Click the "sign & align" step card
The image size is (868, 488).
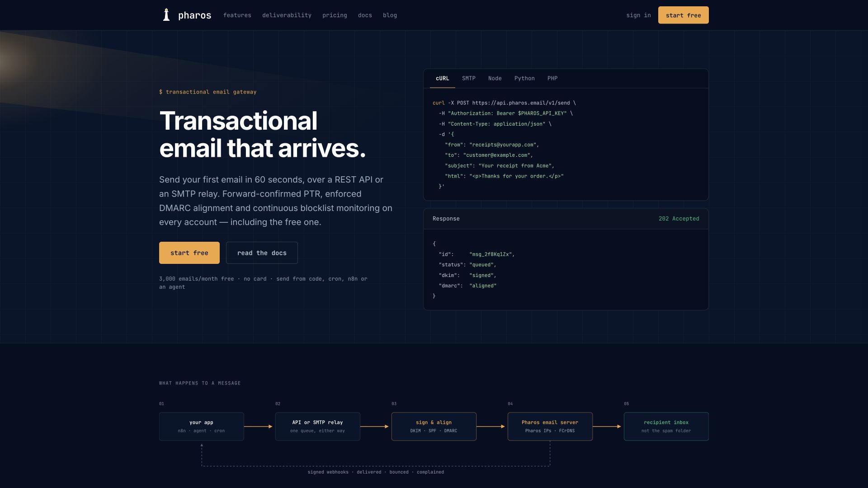pyautogui.click(x=434, y=427)
